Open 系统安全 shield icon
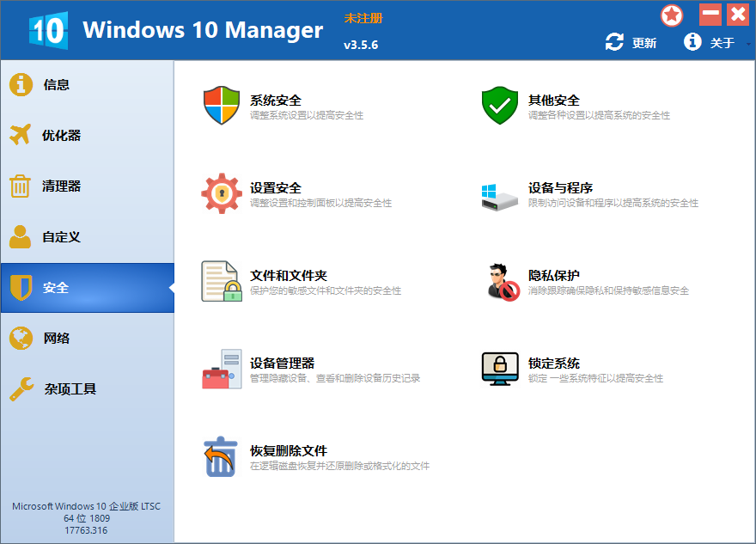Viewport: 756px width, 544px height. tap(223, 107)
